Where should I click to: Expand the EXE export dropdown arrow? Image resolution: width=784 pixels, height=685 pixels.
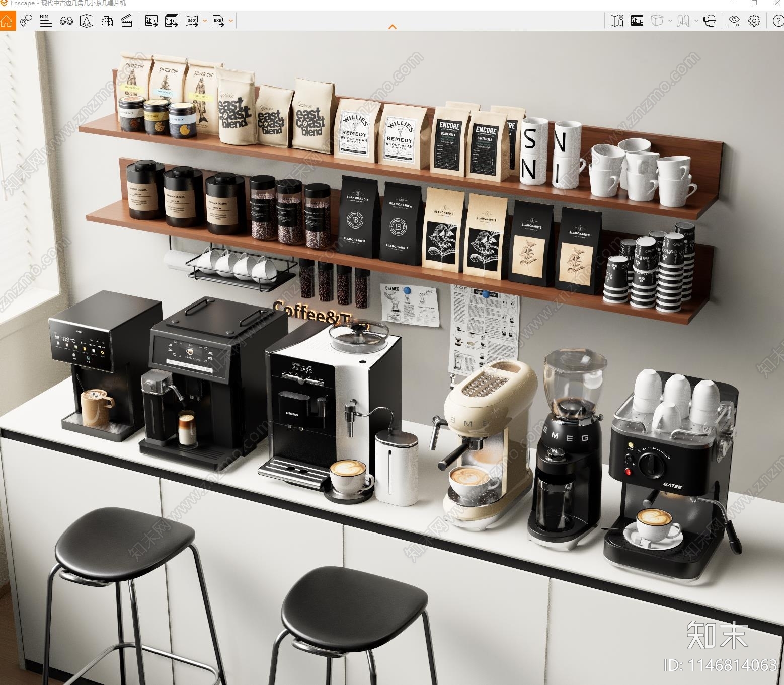[231, 21]
